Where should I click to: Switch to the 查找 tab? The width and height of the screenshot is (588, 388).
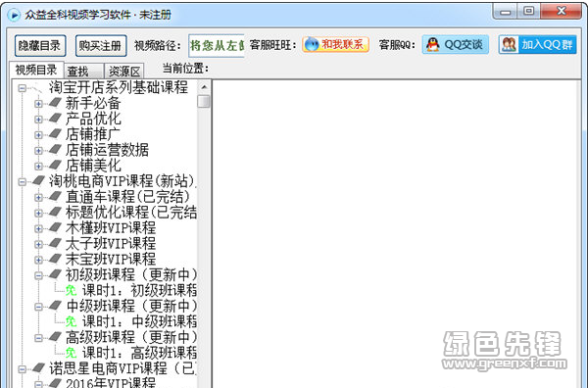[x=83, y=72]
